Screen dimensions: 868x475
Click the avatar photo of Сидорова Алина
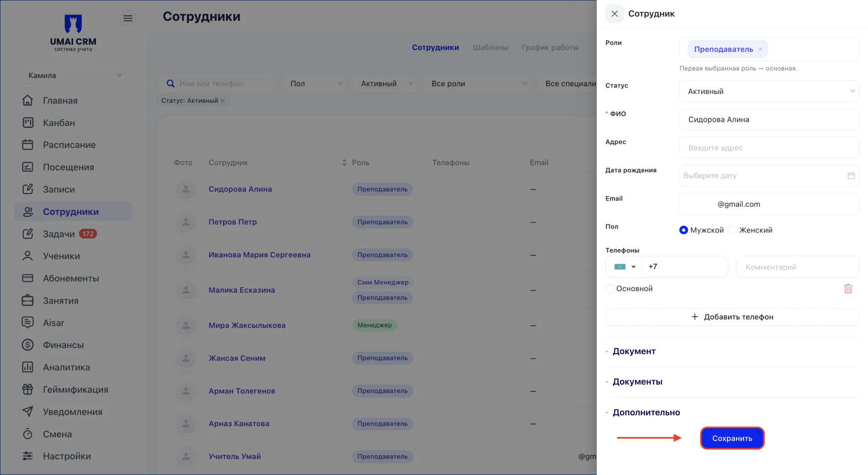click(186, 189)
